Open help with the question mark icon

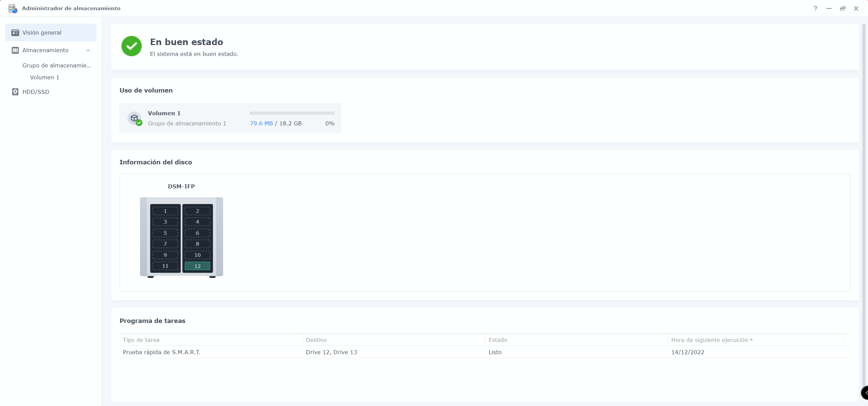tap(815, 8)
